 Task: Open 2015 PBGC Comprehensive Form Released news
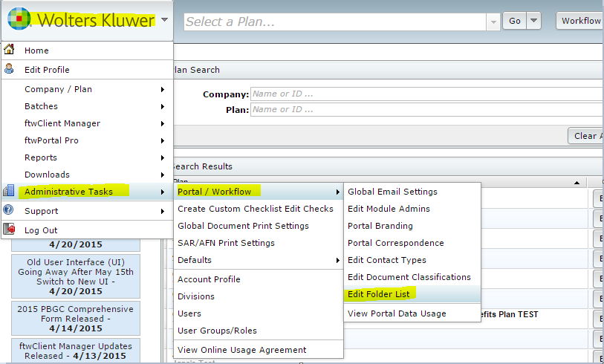(x=76, y=319)
